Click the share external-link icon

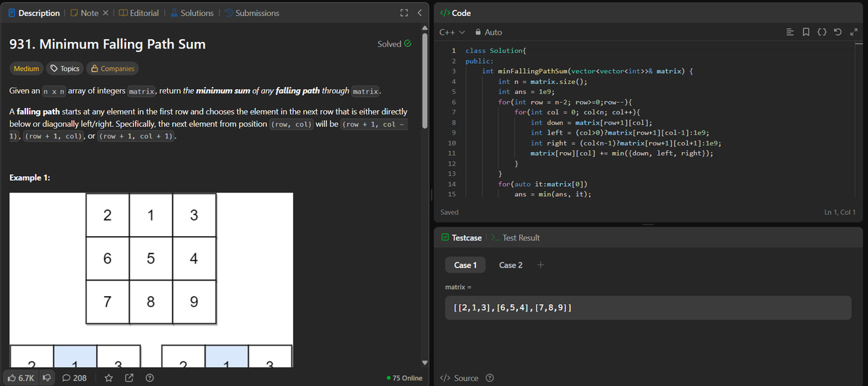pyautogui.click(x=129, y=377)
